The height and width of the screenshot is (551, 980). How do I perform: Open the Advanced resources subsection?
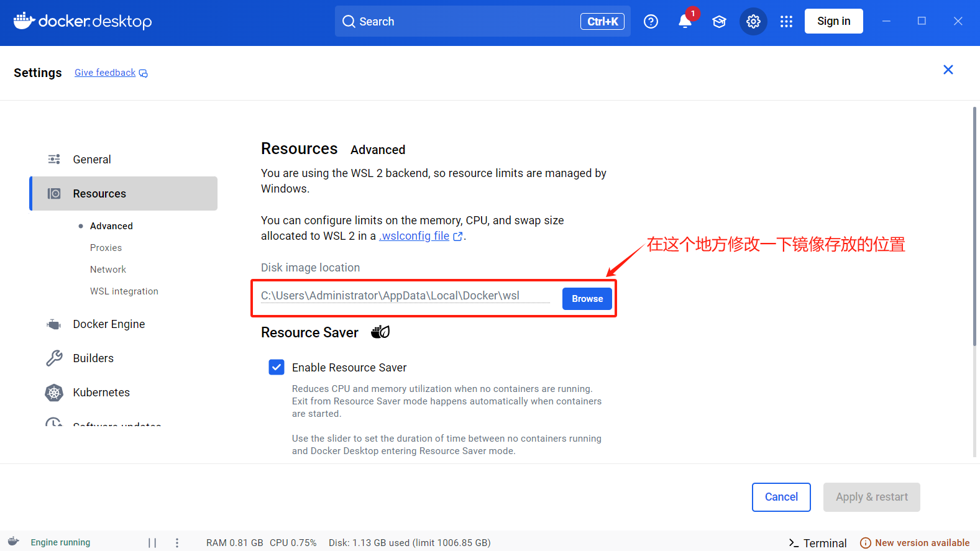pos(111,226)
